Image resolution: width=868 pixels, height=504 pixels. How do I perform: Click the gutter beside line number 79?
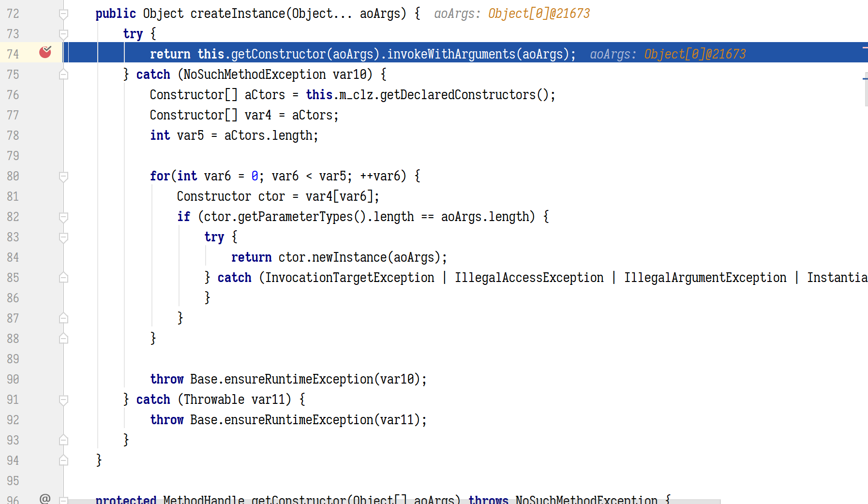coord(45,156)
